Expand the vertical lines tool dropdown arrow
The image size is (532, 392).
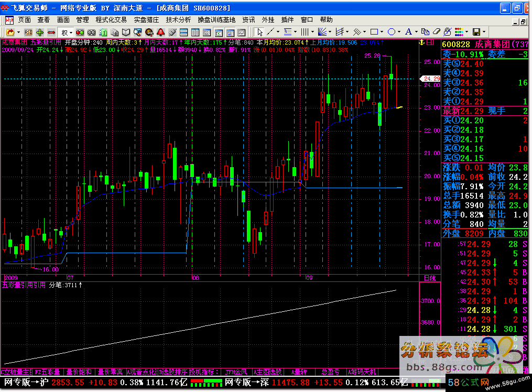312,32
